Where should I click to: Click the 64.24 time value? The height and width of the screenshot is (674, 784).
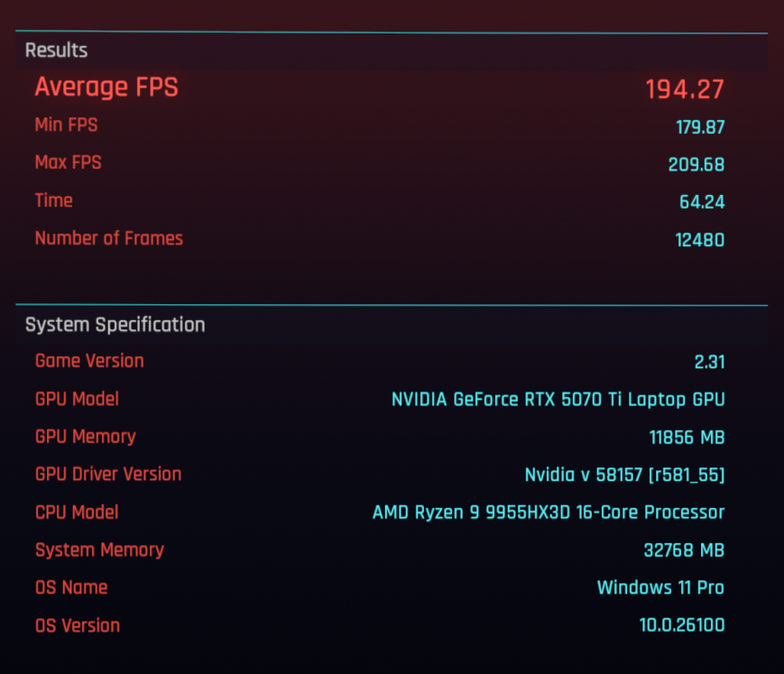(x=701, y=202)
